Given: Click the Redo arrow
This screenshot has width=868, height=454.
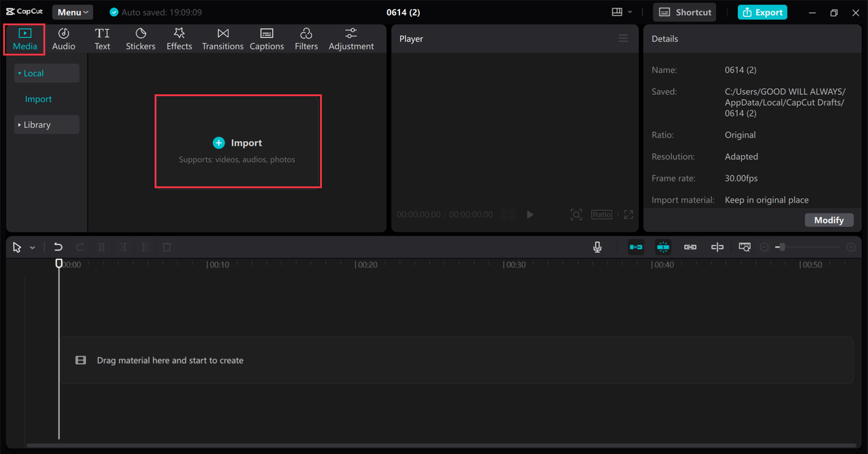Looking at the screenshot, I should coord(80,247).
